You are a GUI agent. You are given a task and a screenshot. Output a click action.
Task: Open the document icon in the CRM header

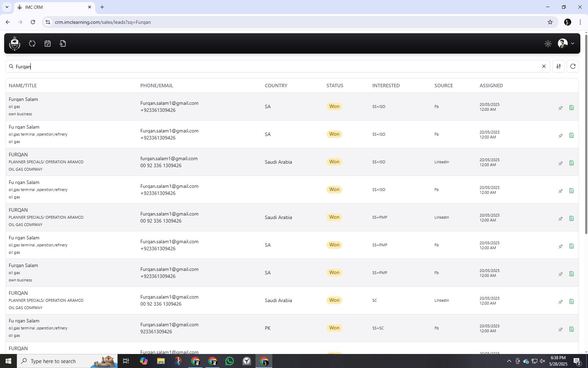pos(63,43)
